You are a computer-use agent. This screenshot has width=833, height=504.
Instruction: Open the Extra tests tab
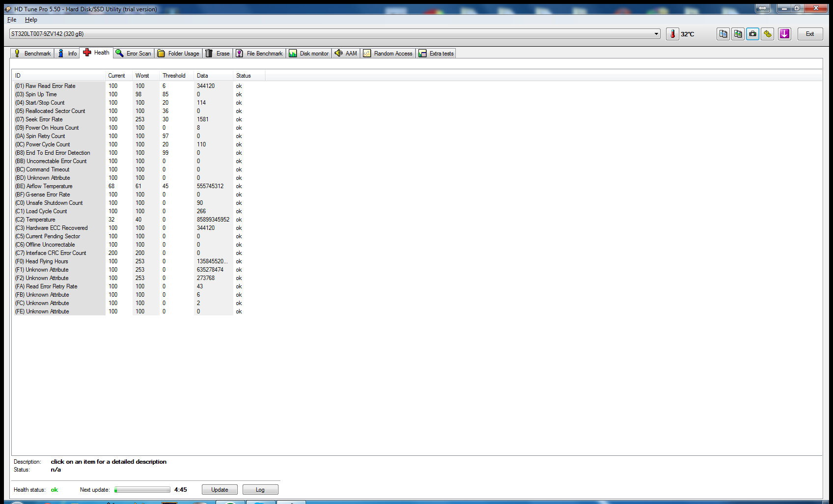click(x=436, y=54)
